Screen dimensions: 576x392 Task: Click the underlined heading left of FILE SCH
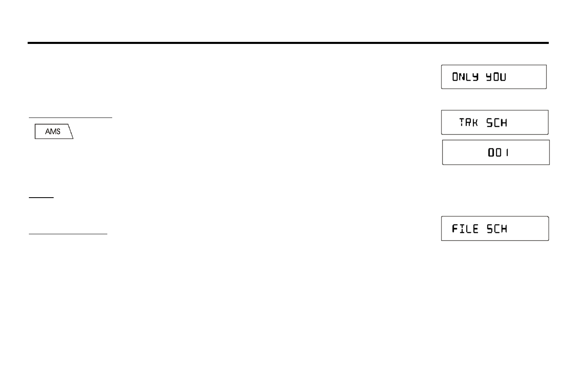pyautogui.click(x=68, y=234)
